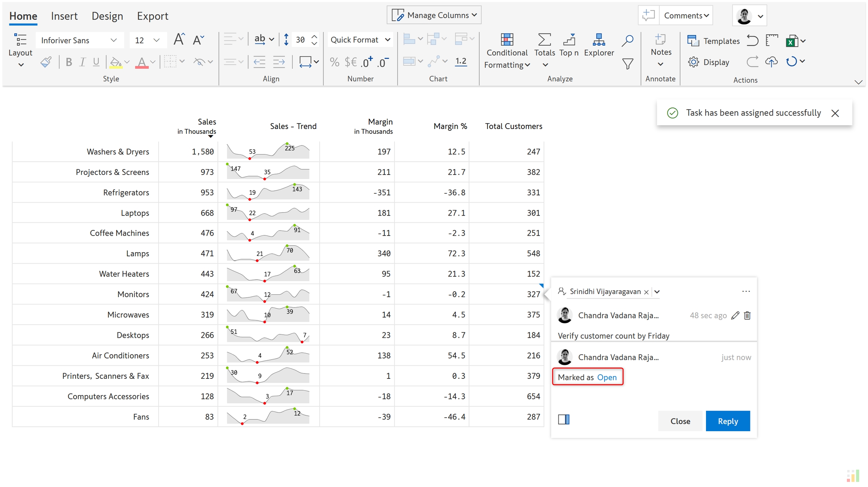The width and height of the screenshot is (868, 487).
Task: Dismiss the task assigned notification
Action: click(835, 113)
